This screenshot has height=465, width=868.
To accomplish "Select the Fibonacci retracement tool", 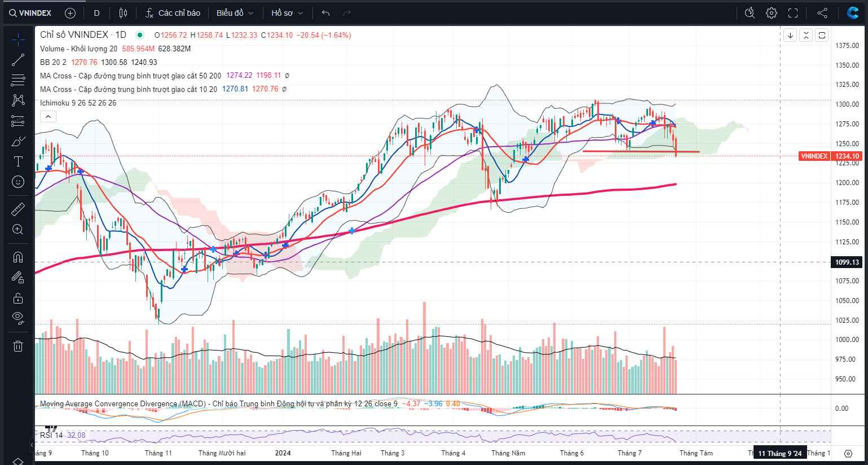I will click(x=18, y=80).
